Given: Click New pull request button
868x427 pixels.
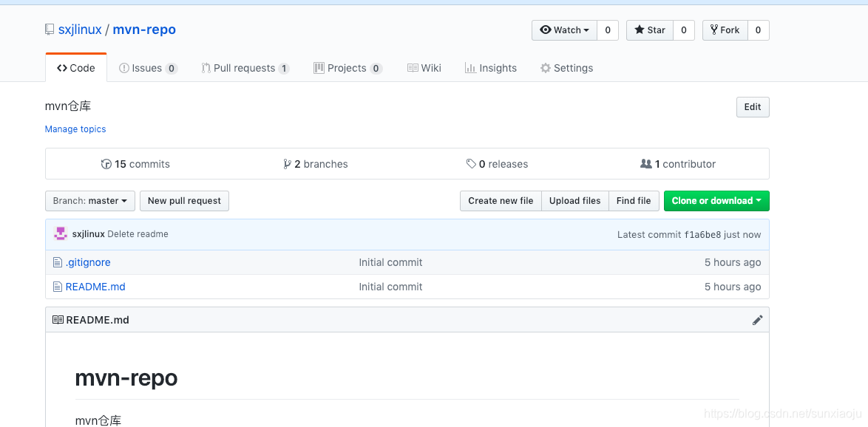Looking at the screenshot, I should point(184,201).
